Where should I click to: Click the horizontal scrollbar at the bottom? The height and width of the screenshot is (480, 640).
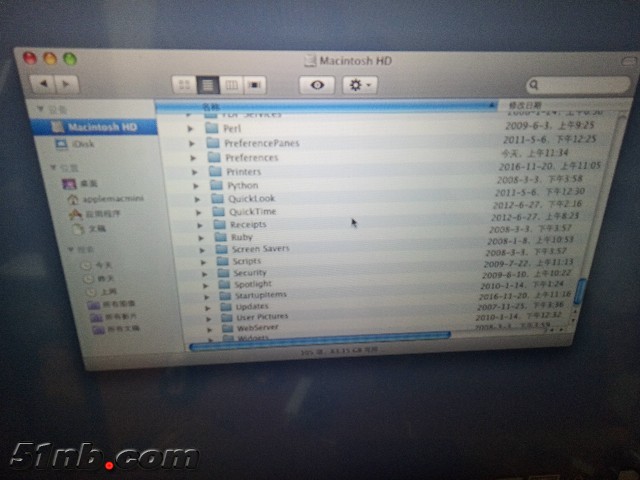pyautogui.click(x=320, y=340)
